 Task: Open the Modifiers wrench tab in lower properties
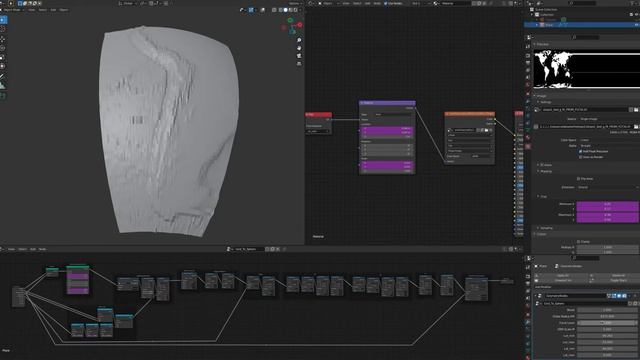point(528,322)
